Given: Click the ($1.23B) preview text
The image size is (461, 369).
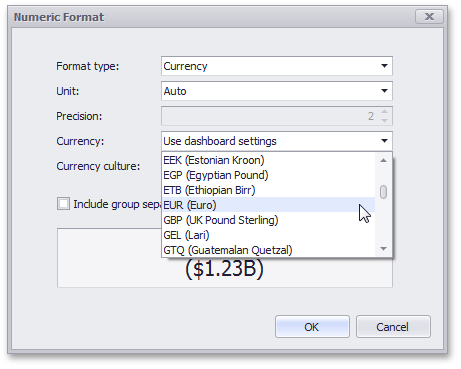Looking at the screenshot, I should [x=225, y=269].
